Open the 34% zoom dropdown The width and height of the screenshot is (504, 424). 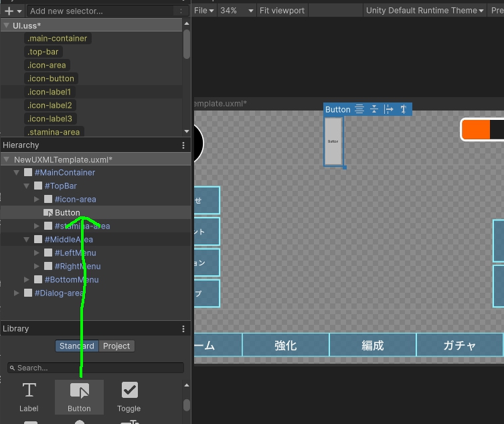(236, 10)
